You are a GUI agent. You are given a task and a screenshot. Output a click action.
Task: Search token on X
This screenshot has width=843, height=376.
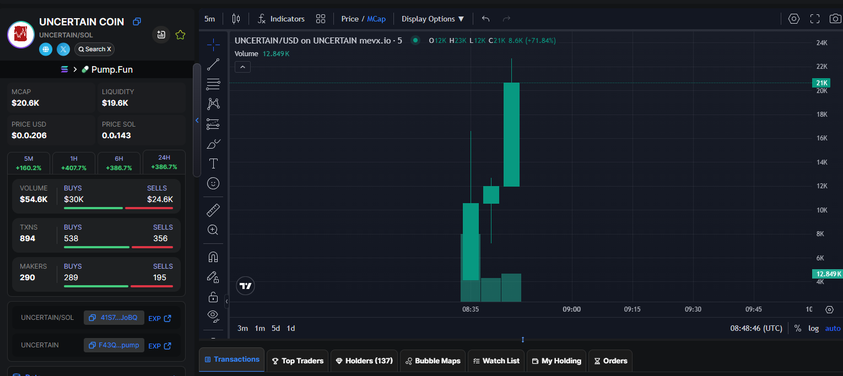click(94, 49)
